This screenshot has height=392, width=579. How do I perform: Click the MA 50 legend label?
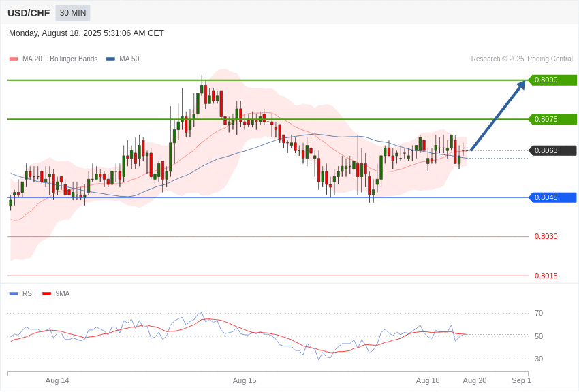pyautogui.click(x=129, y=59)
